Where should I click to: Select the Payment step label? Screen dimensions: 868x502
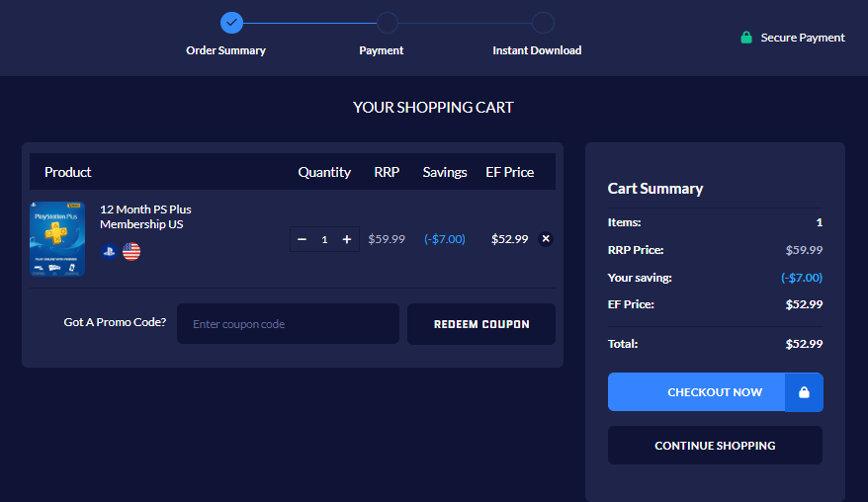coord(382,50)
